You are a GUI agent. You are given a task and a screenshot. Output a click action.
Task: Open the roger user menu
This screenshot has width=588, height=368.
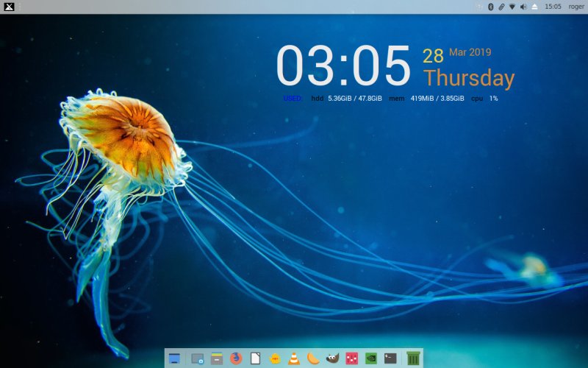point(576,7)
